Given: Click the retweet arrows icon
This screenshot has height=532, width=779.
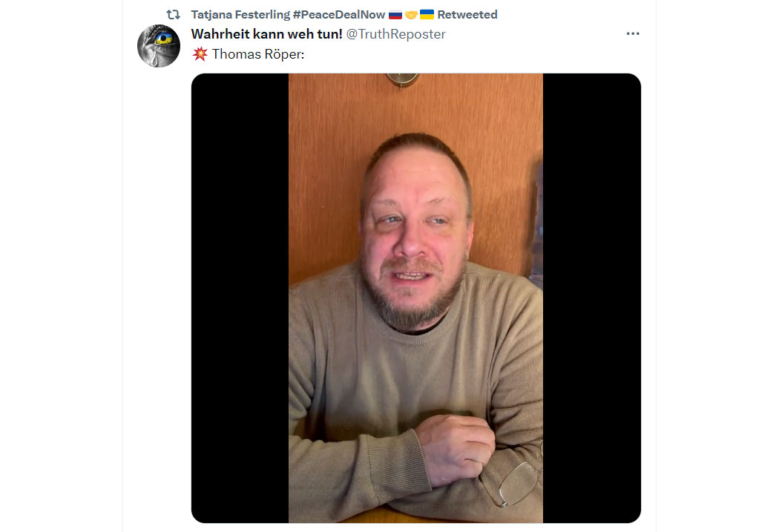Looking at the screenshot, I should click(173, 15).
